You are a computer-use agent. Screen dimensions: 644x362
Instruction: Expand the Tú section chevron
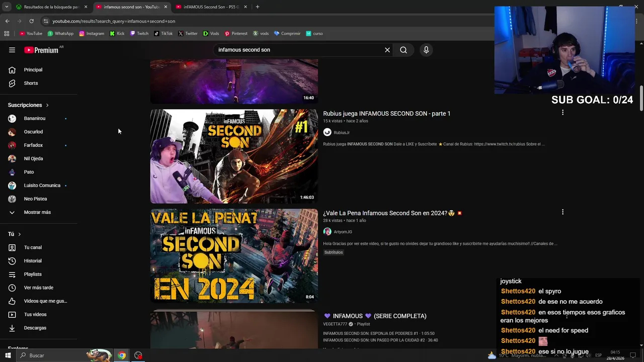[20, 234]
